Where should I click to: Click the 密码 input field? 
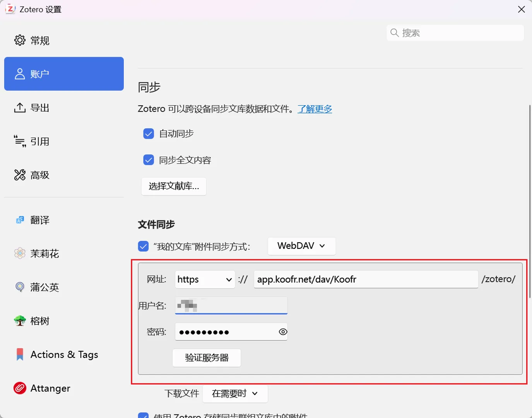(x=231, y=332)
